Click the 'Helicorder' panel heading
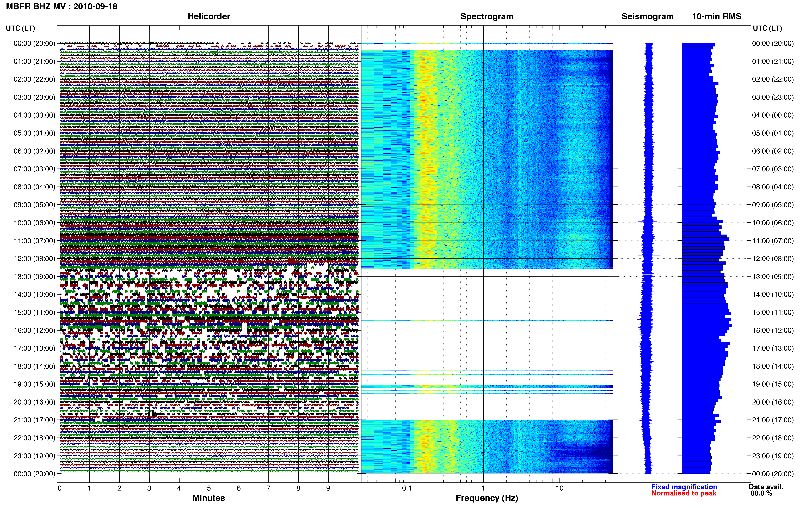 pos(209,16)
